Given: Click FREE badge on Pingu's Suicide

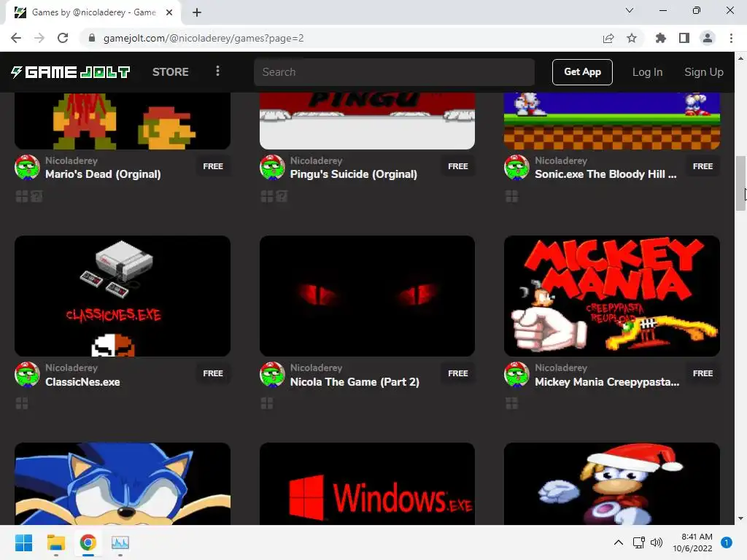Looking at the screenshot, I should [x=458, y=166].
